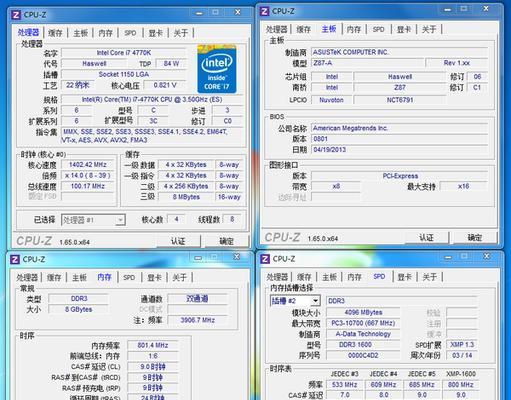Switch to SPD tab in processor window
Screen dimensions: 511x400
[x=130, y=33]
